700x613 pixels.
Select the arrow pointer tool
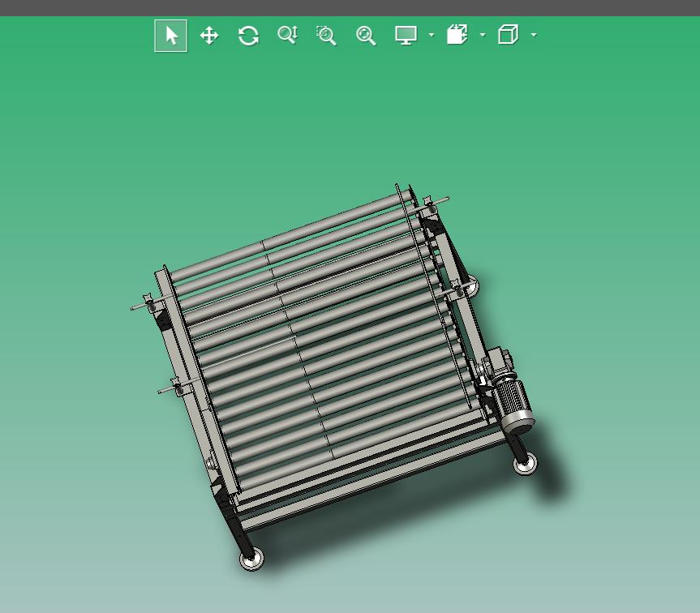(171, 36)
